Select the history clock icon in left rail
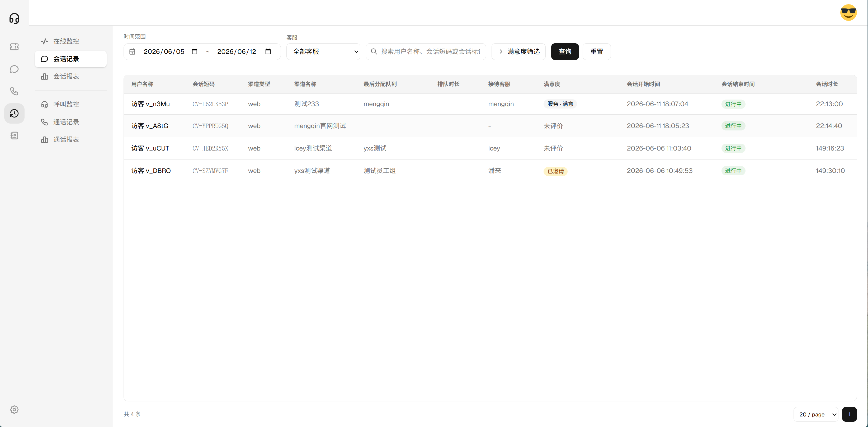 pos(14,114)
